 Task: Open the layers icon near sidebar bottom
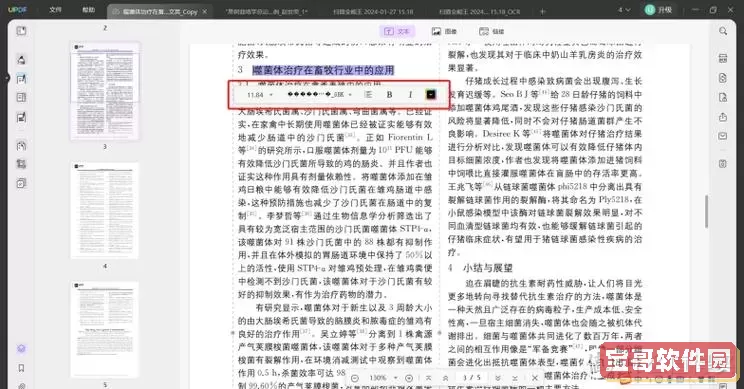(x=21, y=349)
